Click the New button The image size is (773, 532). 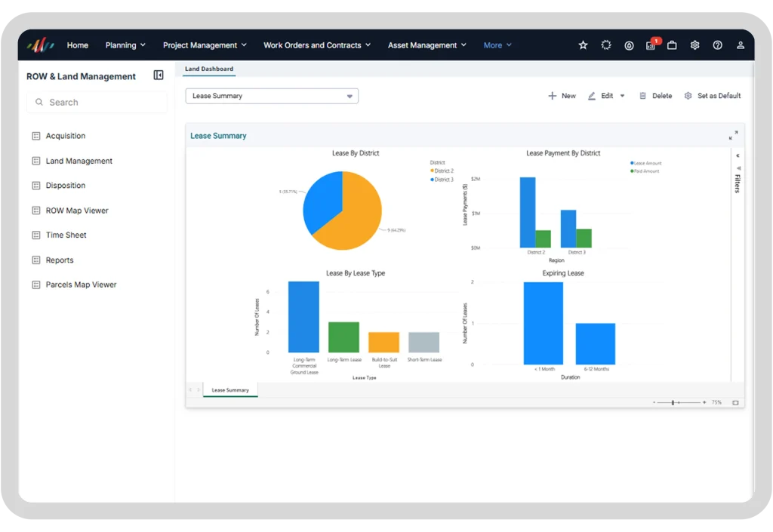(x=562, y=96)
